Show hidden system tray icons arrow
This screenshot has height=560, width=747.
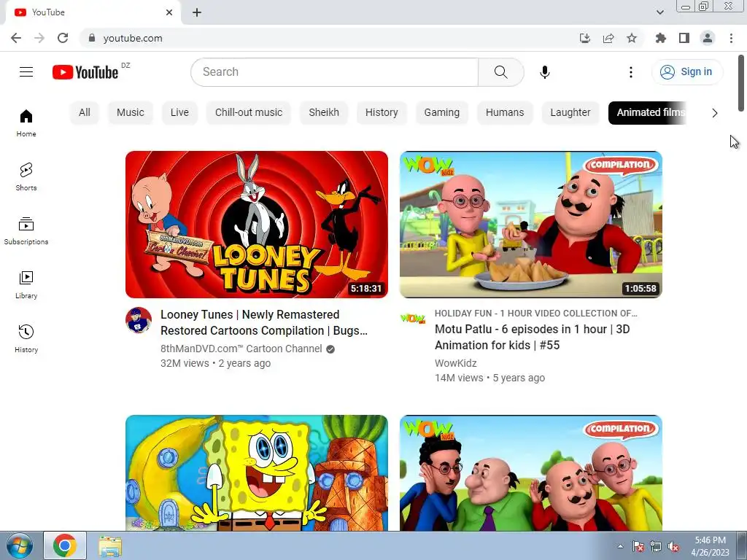click(620, 546)
